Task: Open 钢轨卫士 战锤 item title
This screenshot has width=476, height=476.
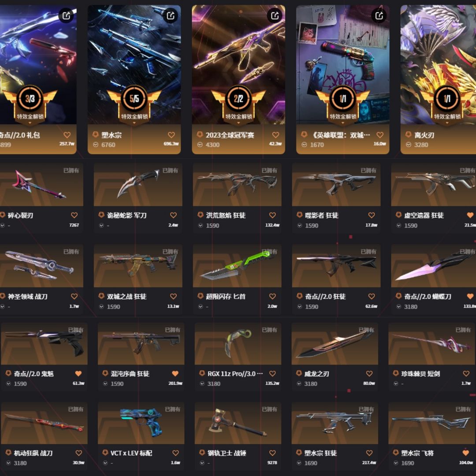Action: click(x=227, y=453)
